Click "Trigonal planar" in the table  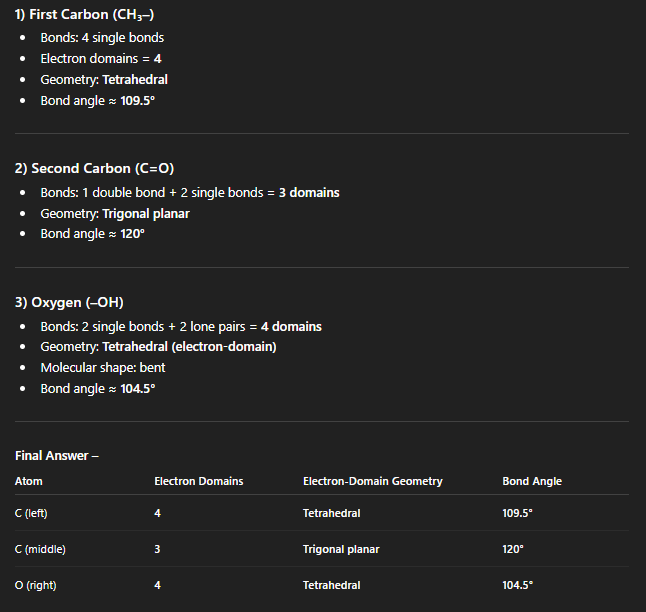341,549
